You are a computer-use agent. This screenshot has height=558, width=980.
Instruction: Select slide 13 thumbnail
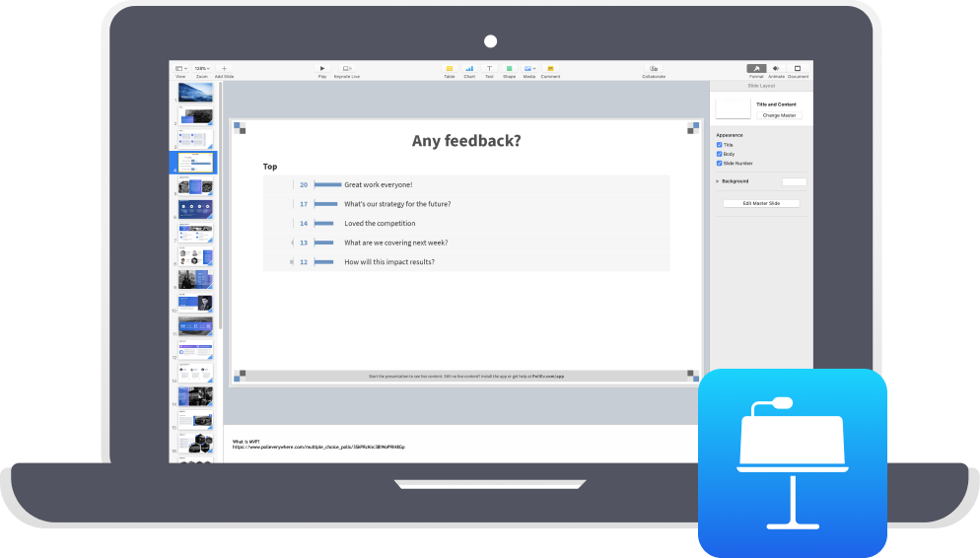coord(195,373)
